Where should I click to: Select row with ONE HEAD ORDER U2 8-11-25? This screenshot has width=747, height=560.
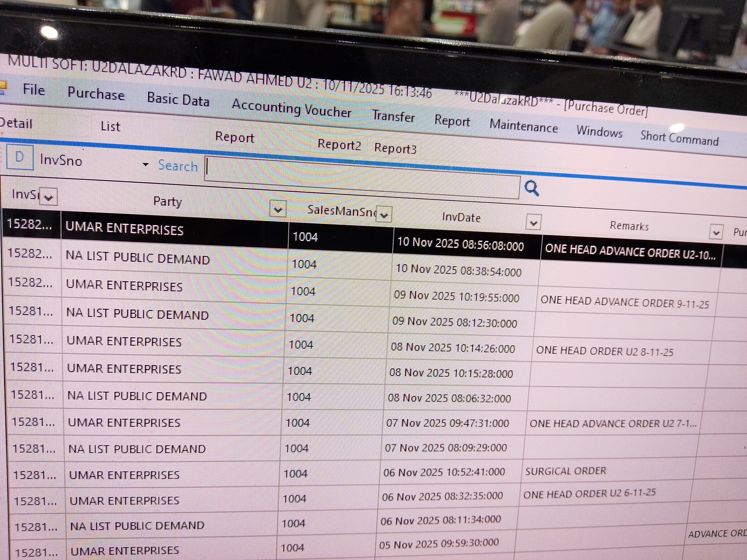604,351
